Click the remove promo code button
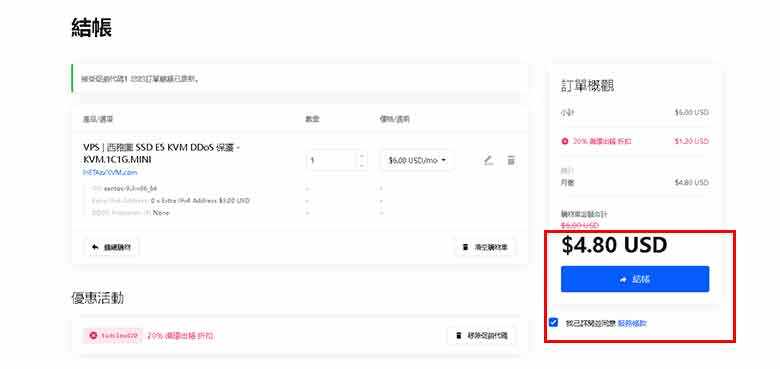This screenshot has height=369, width=780. [x=481, y=336]
